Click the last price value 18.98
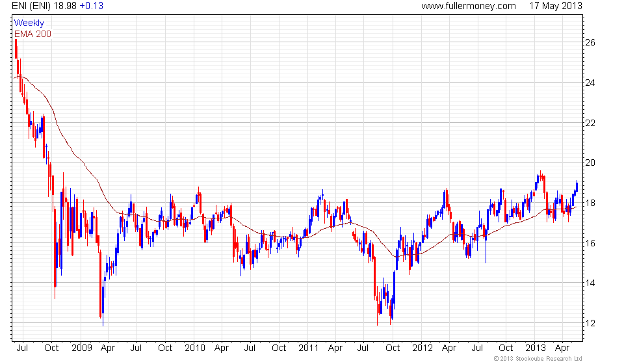Image resolution: width=637 pixels, height=364 pixels. [65, 6]
